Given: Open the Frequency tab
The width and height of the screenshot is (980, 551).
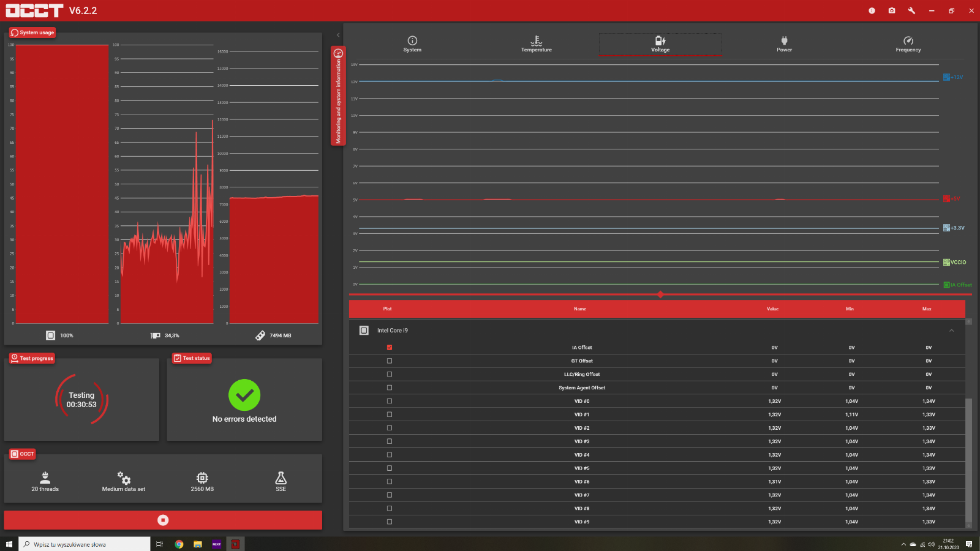Looking at the screenshot, I should point(908,44).
